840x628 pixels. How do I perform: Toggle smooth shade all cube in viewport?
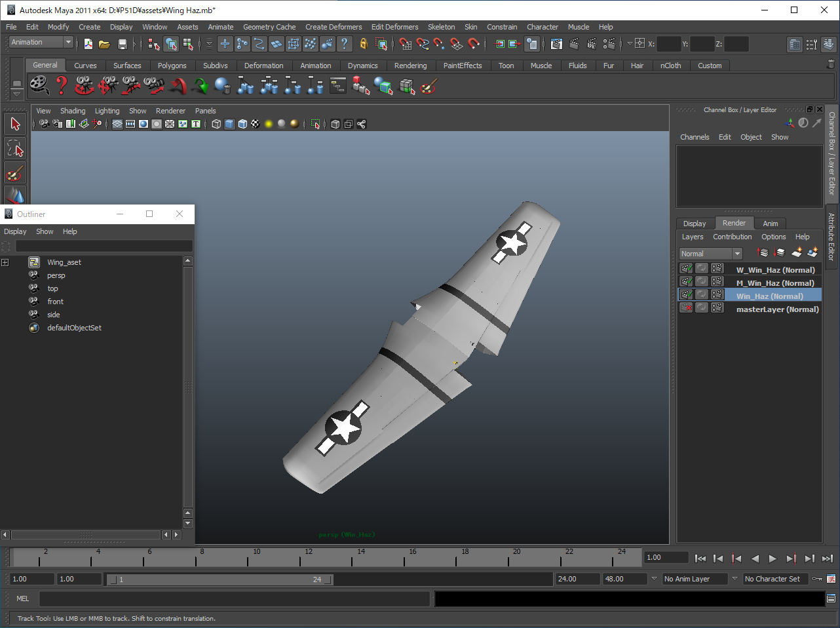229,124
